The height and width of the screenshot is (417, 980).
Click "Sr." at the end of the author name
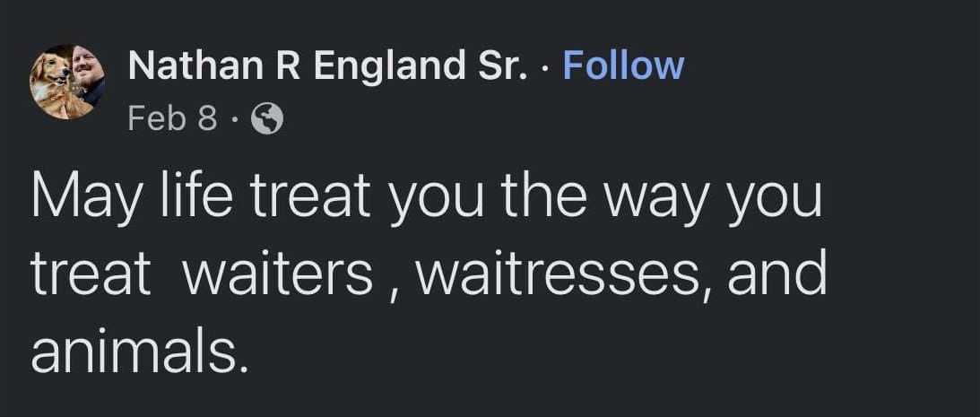(x=499, y=66)
